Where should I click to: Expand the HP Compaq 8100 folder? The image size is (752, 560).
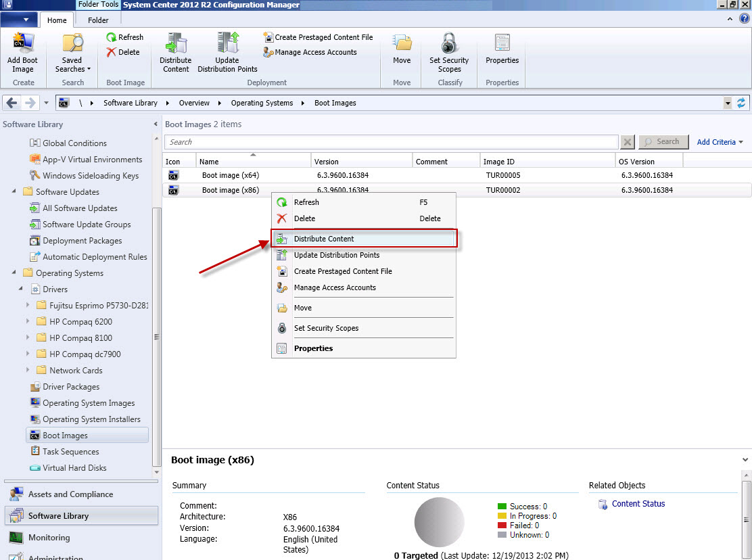28,337
